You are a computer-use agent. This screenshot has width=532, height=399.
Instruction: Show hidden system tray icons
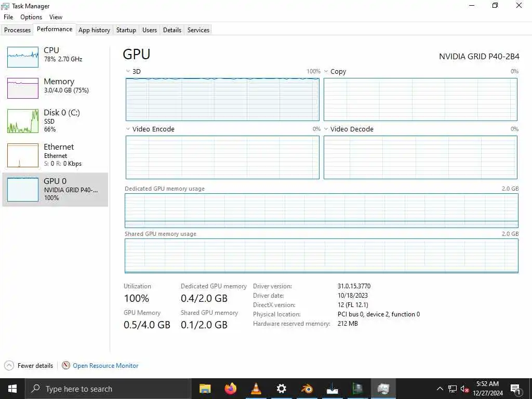pos(440,389)
